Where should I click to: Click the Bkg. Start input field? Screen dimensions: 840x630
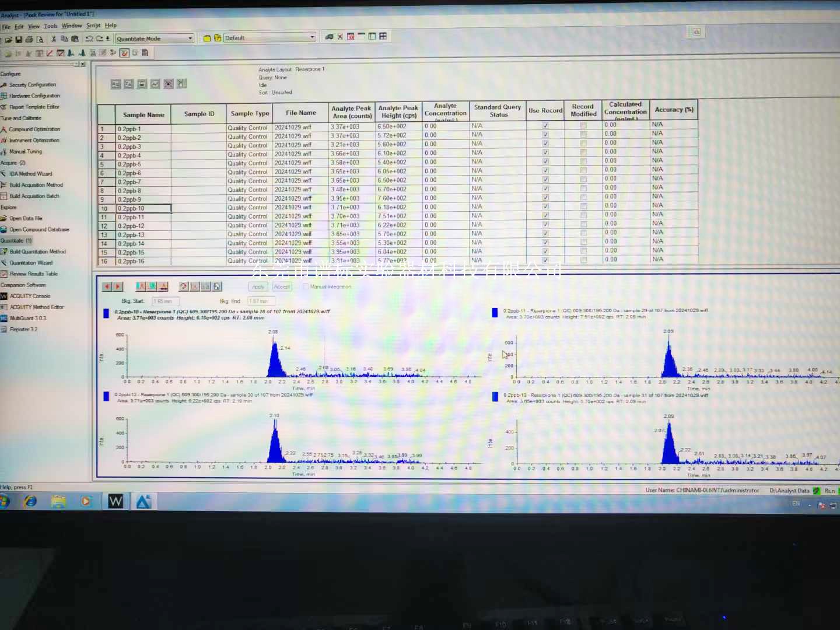pyautogui.click(x=165, y=301)
